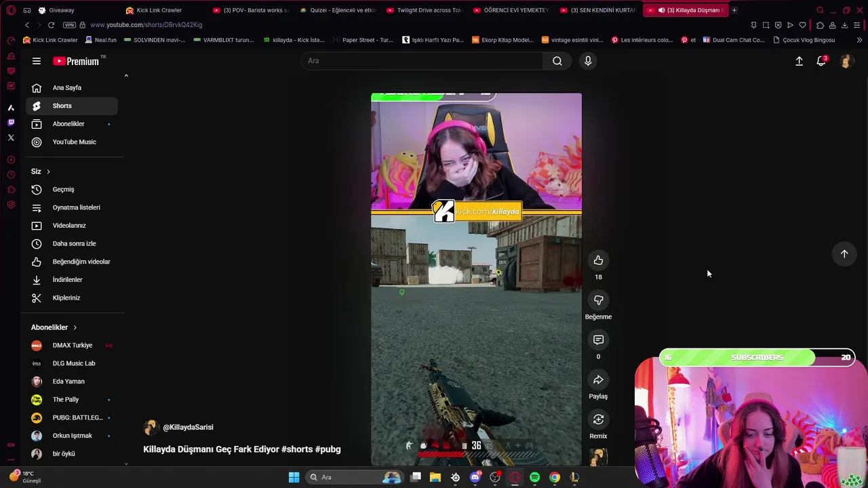Image resolution: width=868 pixels, height=488 pixels.
Task: Show more bookmarks chevron
Action: point(859,40)
